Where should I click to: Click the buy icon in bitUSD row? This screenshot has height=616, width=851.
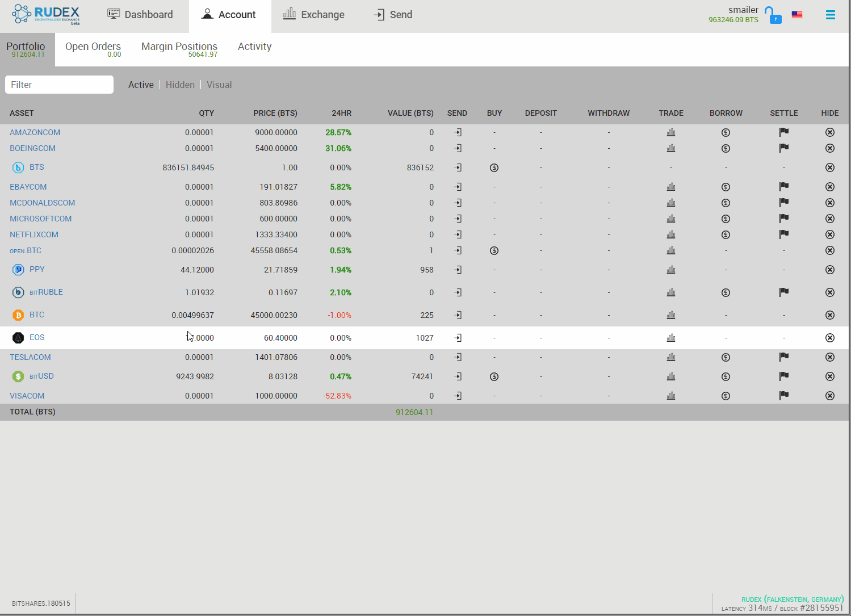tap(494, 376)
